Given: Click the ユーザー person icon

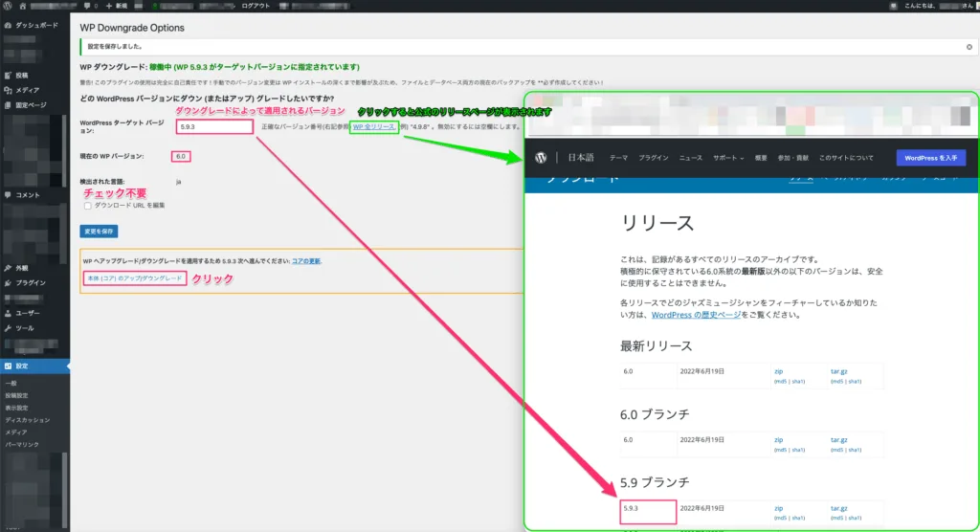Looking at the screenshot, I should 8,313.
